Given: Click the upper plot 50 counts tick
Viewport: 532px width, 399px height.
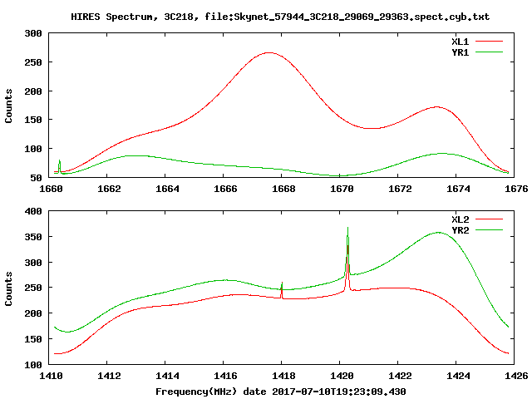Looking at the screenshot, I should (36, 178).
